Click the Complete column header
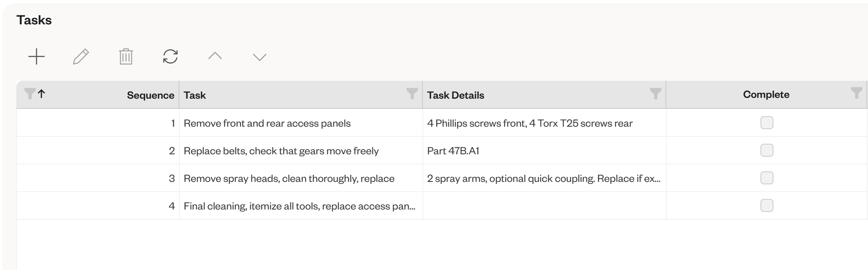 point(766,94)
